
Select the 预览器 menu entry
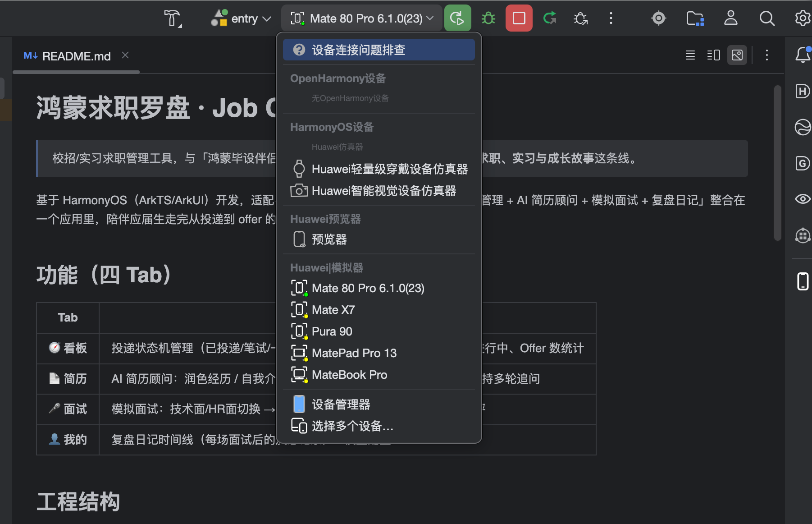click(x=379, y=239)
